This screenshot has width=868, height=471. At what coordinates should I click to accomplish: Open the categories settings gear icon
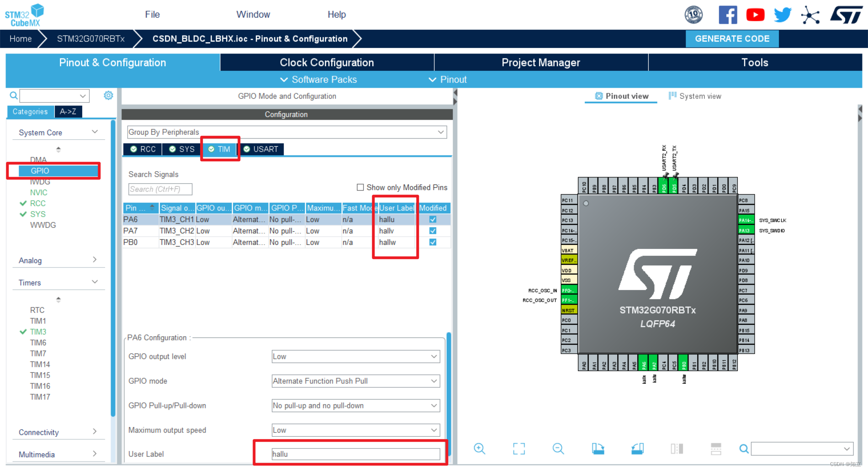pos(108,95)
